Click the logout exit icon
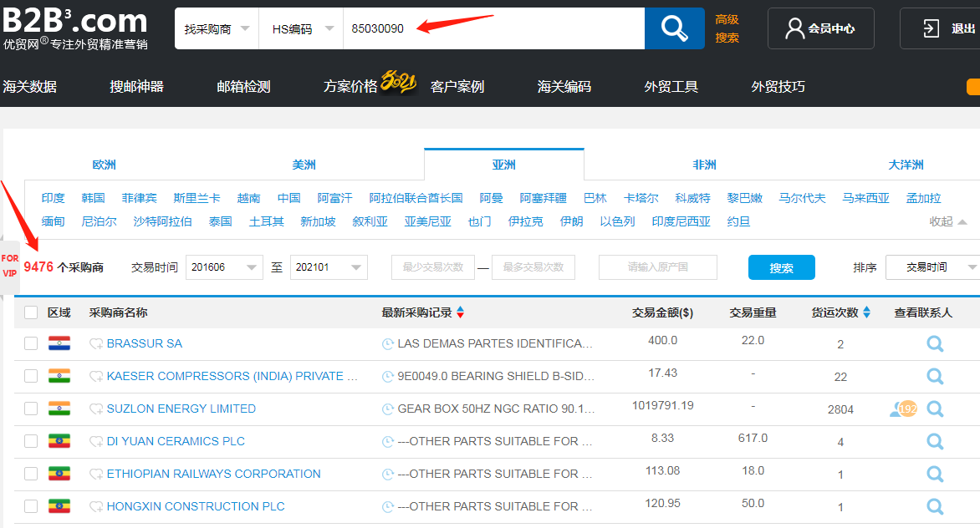 coord(932,28)
